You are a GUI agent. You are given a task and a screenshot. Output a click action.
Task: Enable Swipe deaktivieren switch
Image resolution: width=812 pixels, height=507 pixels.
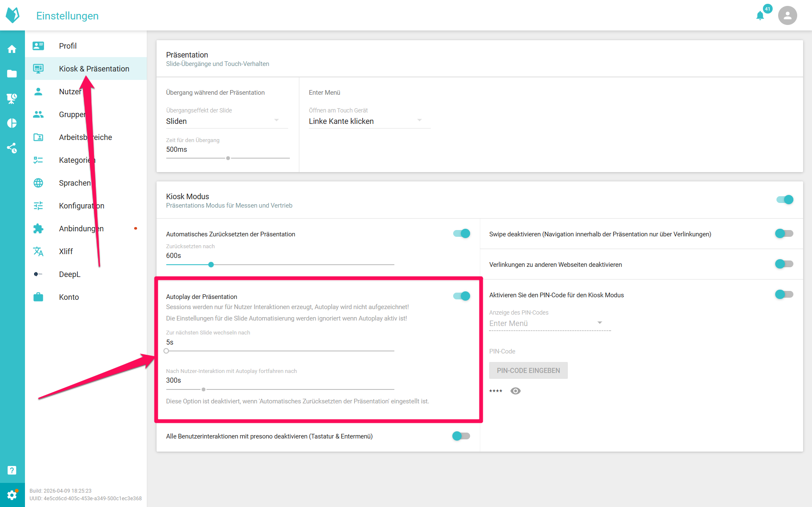(x=784, y=233)
